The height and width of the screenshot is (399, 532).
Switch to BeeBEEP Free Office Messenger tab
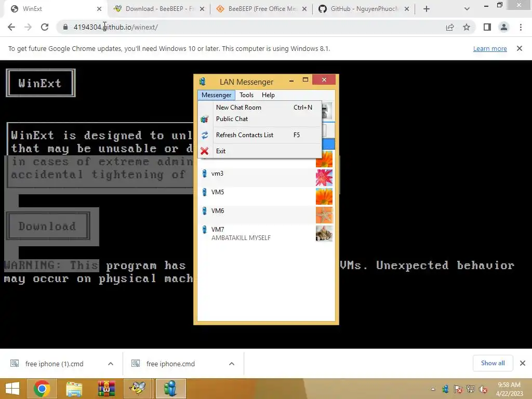click(x=261, y=9)
